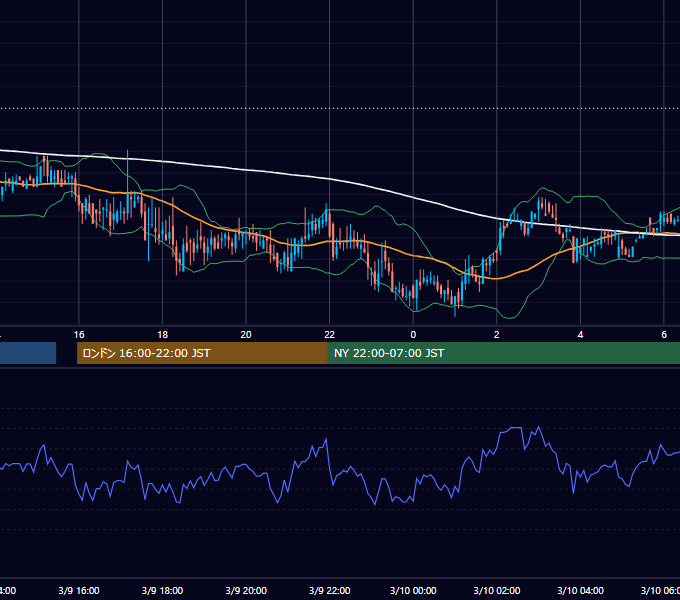Click the 3/10 02:00 date label
This screenshot has width=680, height=600.
pos(497,590)
